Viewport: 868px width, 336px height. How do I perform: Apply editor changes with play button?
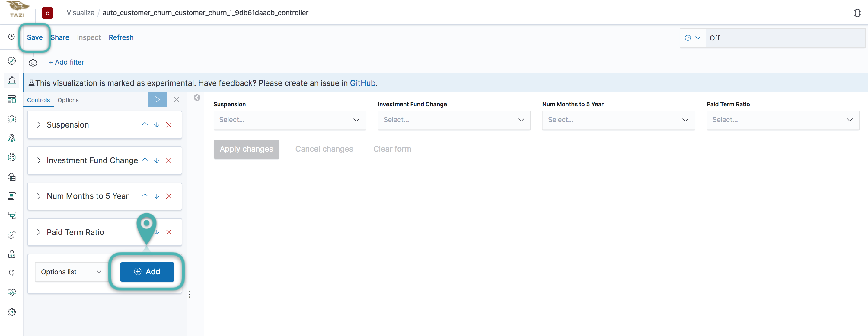(157, 99)
